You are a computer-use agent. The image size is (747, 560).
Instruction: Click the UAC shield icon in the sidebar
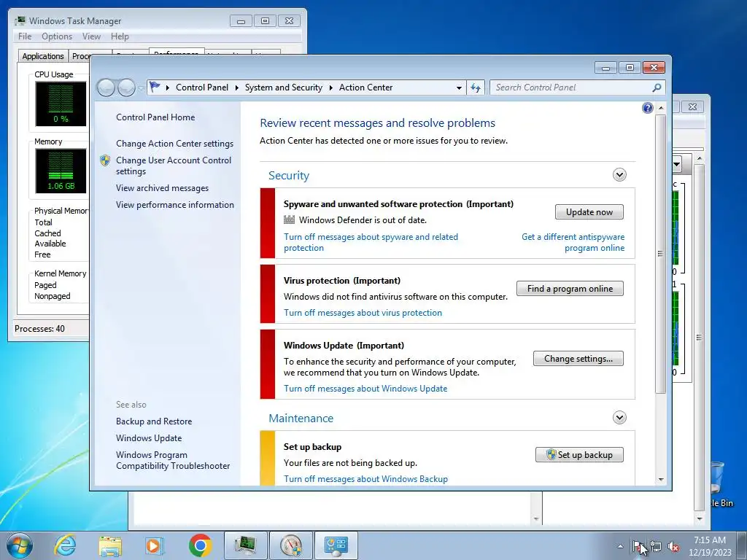105,160
